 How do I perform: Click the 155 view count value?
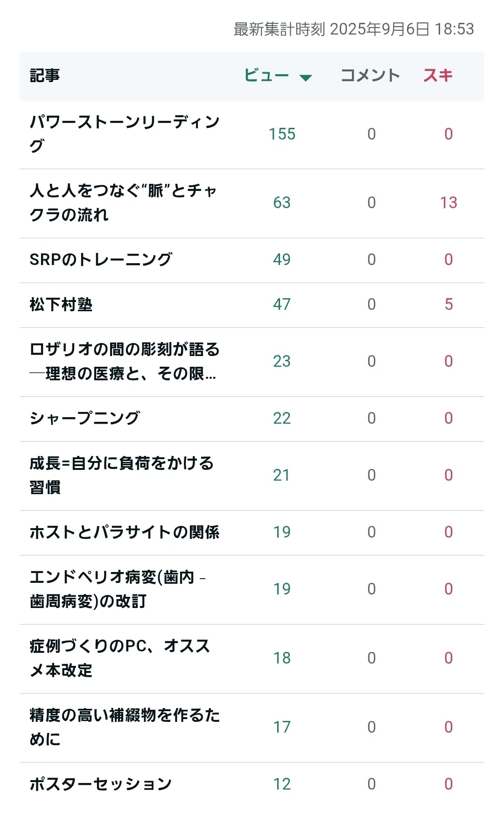(282, 134)
